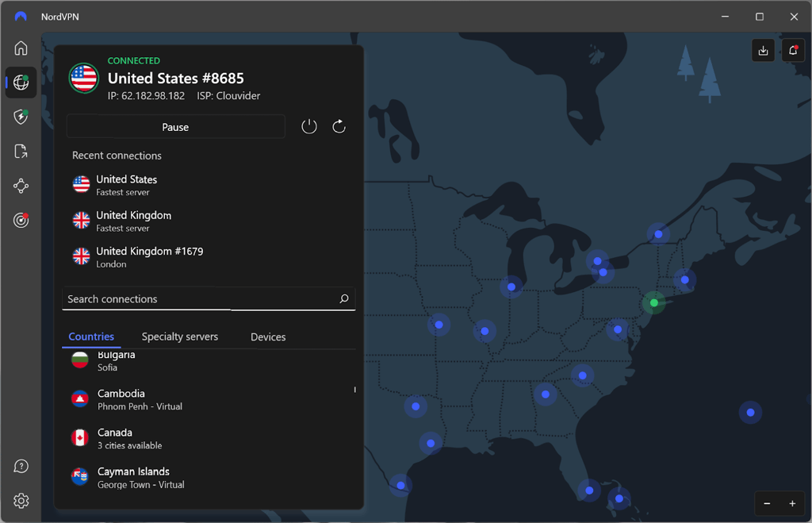
Task: Click the NordVPN logo in title bar
Action: coord(21,17)
